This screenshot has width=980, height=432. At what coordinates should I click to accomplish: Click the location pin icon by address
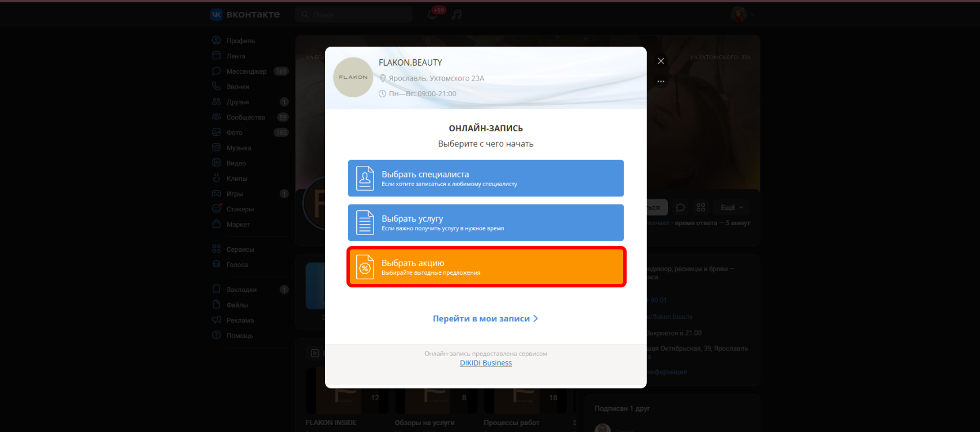382,78
